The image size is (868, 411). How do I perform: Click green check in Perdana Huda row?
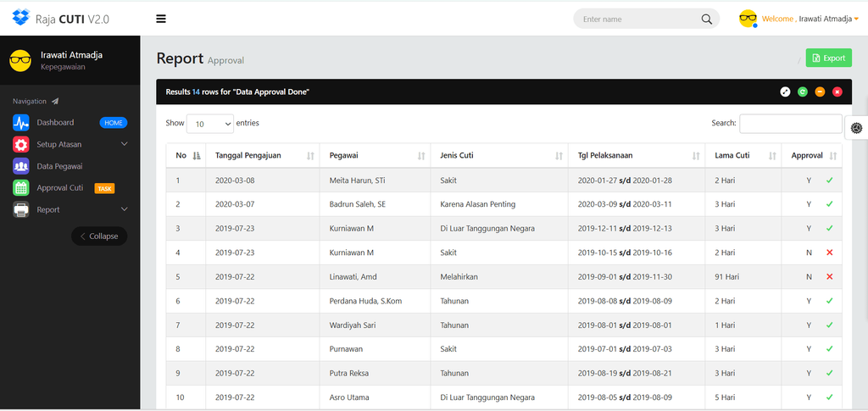(829, 301)
